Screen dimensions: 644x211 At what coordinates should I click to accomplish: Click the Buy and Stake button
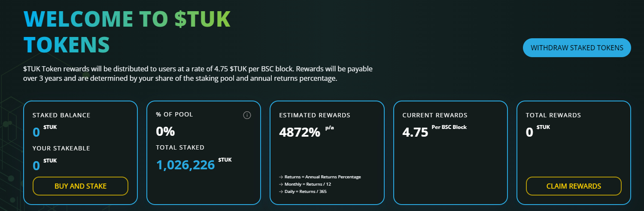tap(80, 186)
